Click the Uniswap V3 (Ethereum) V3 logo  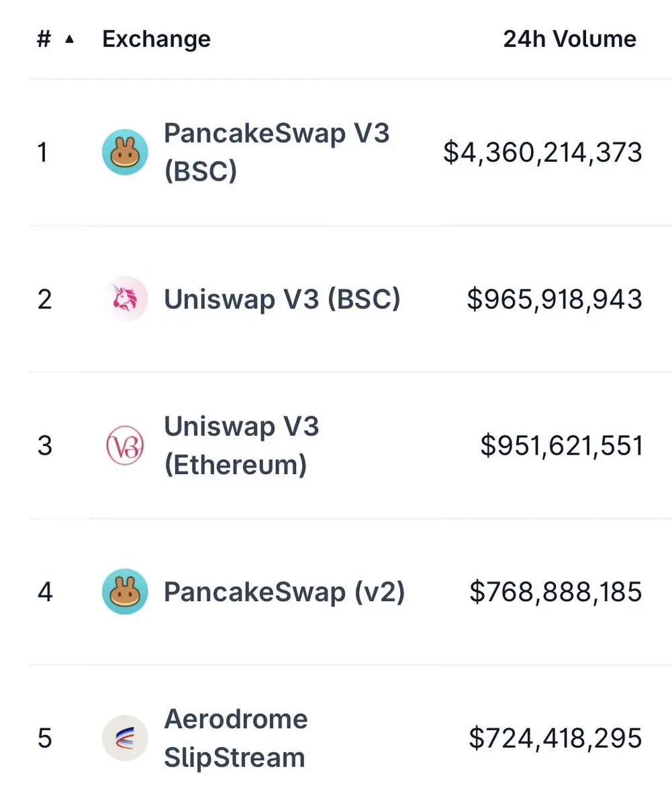(x=125, y=445)
